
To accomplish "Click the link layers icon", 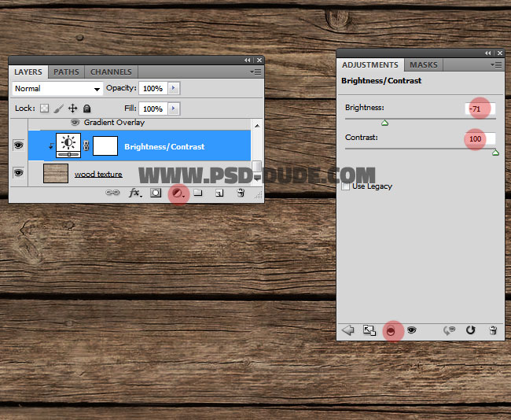I will pos(113,193).
